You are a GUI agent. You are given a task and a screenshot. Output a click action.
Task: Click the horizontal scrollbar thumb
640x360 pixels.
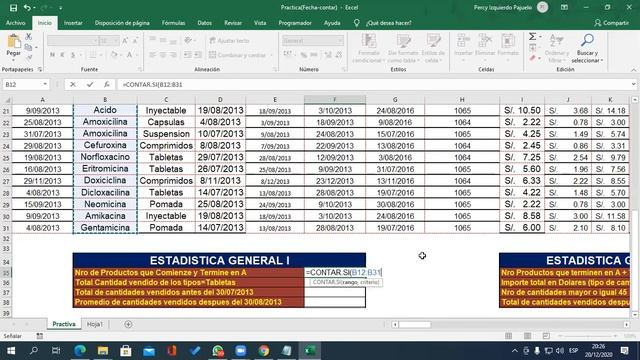point(415,324)
